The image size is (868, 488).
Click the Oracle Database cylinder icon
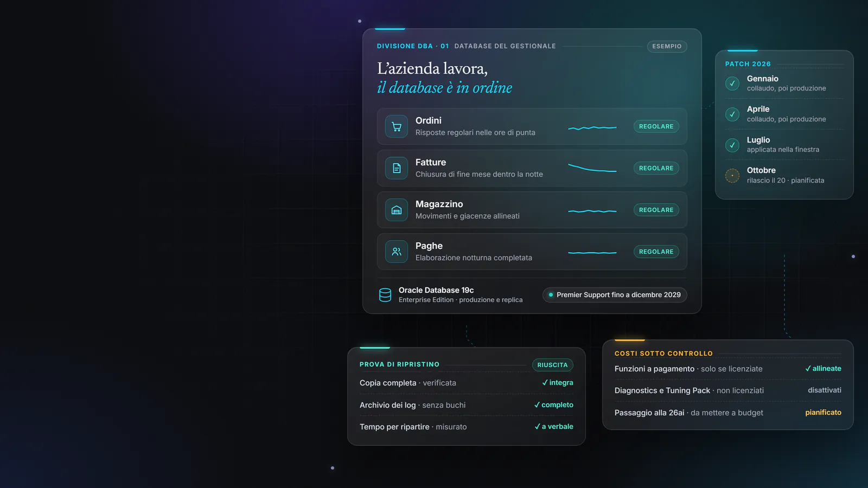tap(385, 295)
